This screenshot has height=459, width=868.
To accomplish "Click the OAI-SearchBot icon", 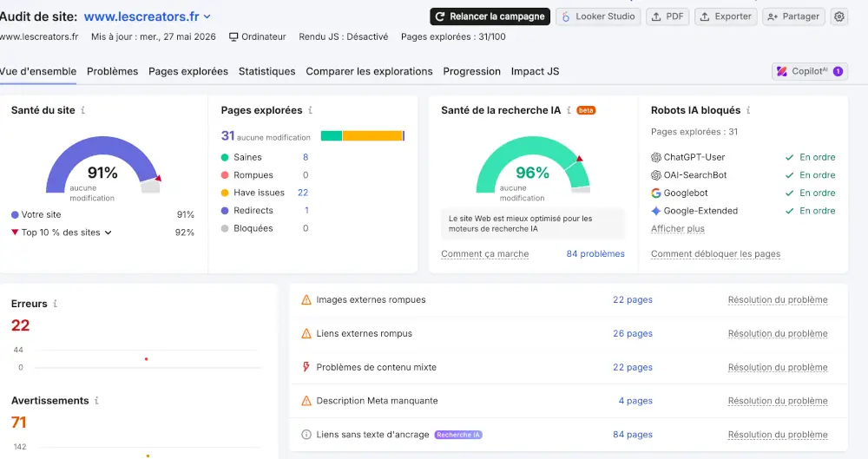I will (x=656, y=175).
